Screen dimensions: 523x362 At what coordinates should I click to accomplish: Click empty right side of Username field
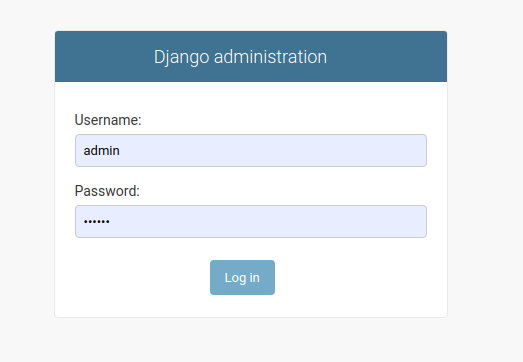click(x=334, y=150)
